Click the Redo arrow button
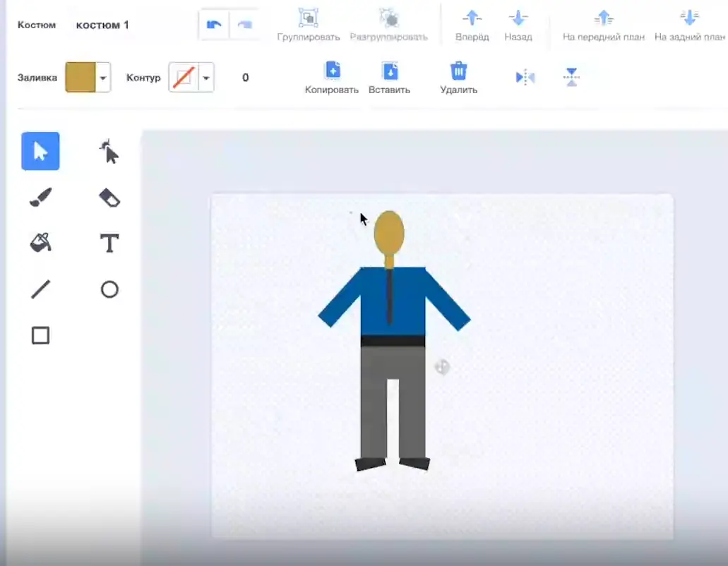Viewport: 728px width, 566px height. [x=244, y=25]
